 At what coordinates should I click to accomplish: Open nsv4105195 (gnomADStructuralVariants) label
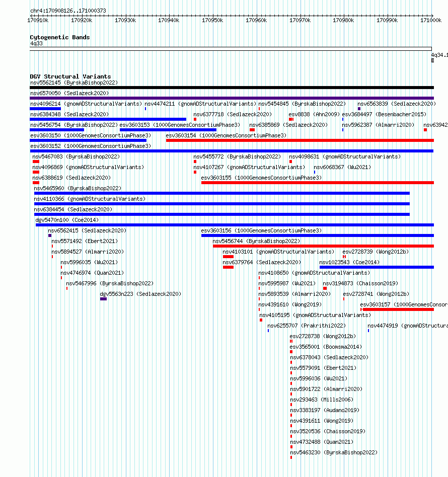[x=315, y=315]
